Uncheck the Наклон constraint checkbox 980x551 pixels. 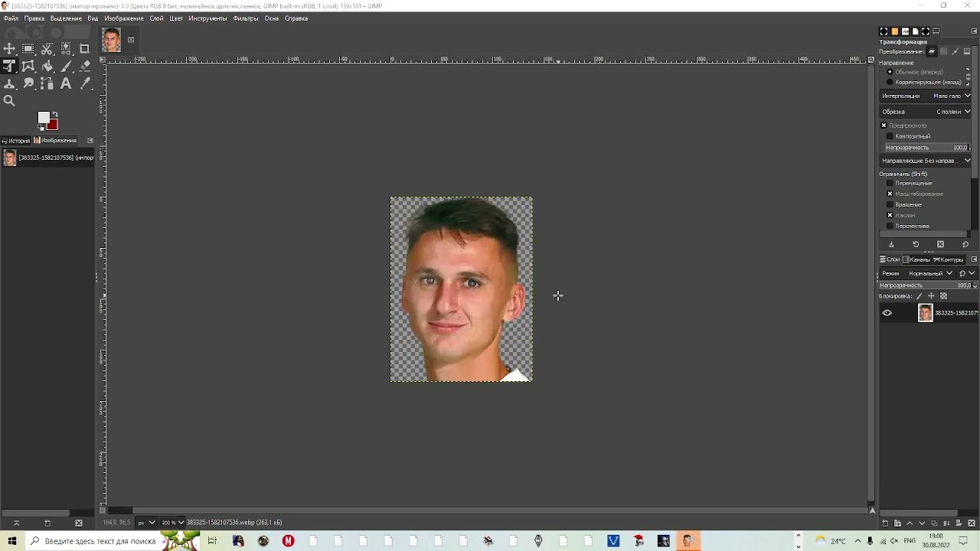(x=890, y=215)
